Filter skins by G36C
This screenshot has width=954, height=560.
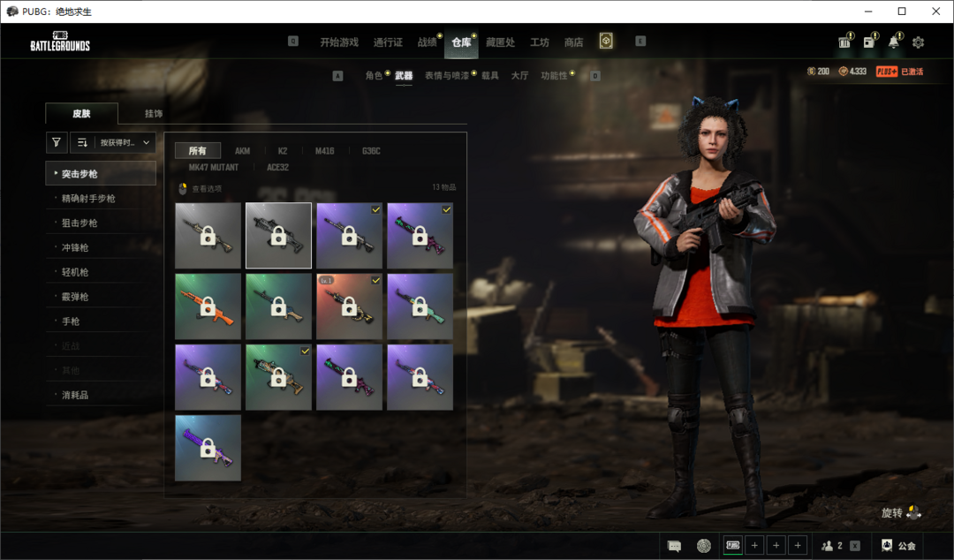tap(371, 150)
